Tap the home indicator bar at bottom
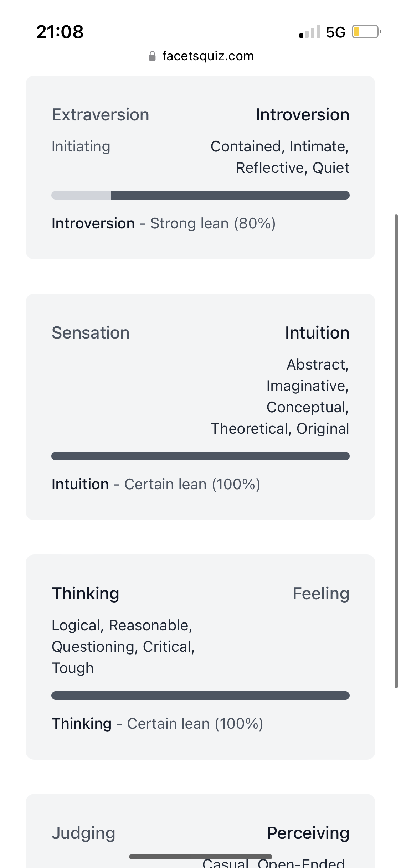Image resolution: width=401 pixels, height=868 pixels. tap(200, 857)
